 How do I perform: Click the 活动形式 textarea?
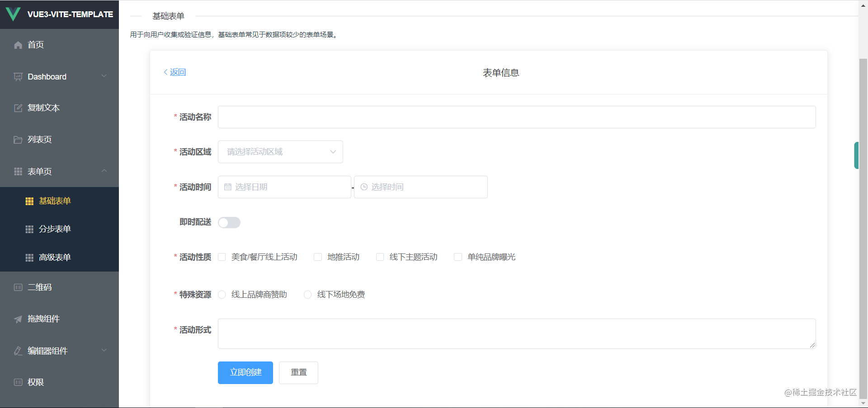coord(517,334)
